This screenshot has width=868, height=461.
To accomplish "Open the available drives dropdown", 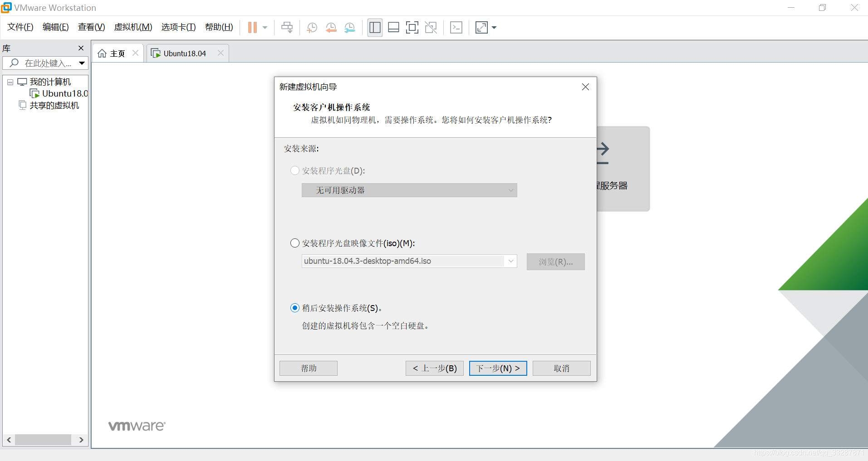I will 510,190.
